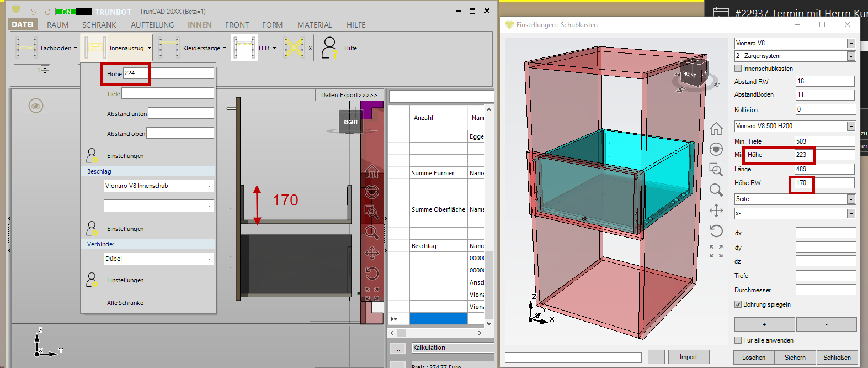Enable Für alle anwenden checkbox
The height and width of the screenshot is (368, 868).
(738, 340)
